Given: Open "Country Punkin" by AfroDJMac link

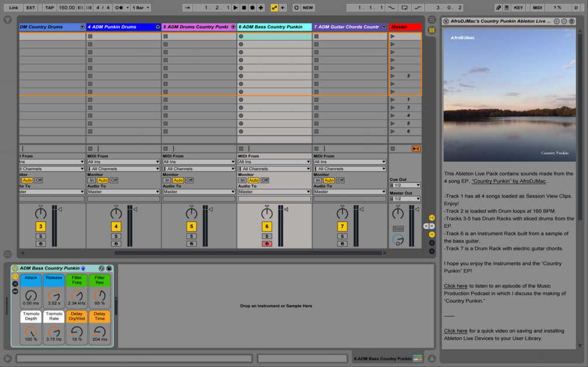Looking at the screenshot, I should [x=509, y=181].
